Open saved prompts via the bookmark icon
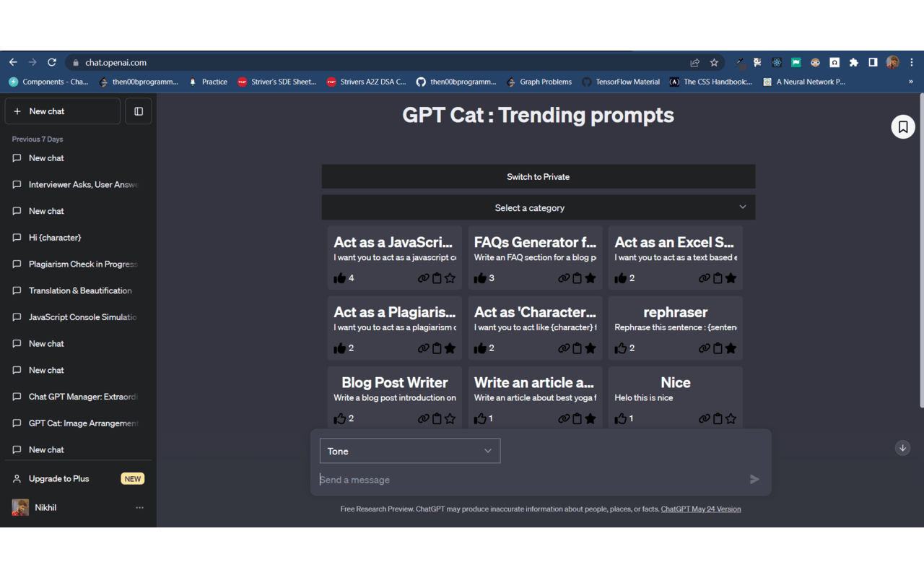Image resolution: width=924 pixels, height=578 pixels. pyautogui.click(x=903, y=126)
